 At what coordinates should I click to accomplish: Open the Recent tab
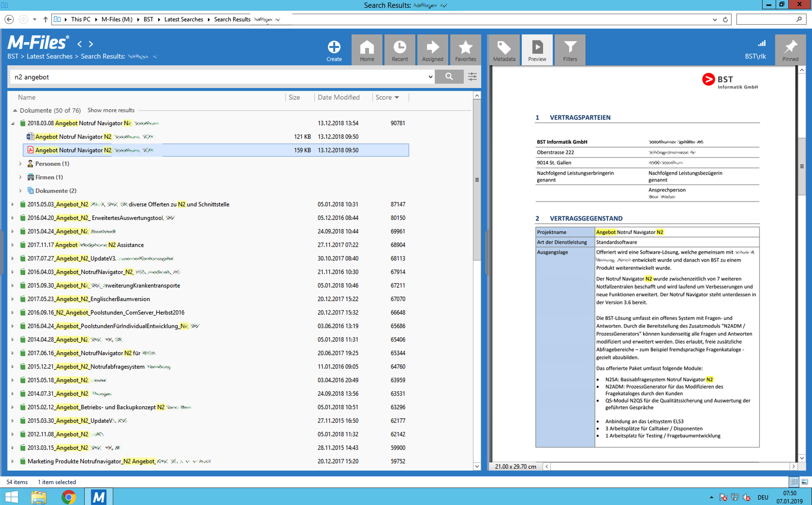point(400,50)
